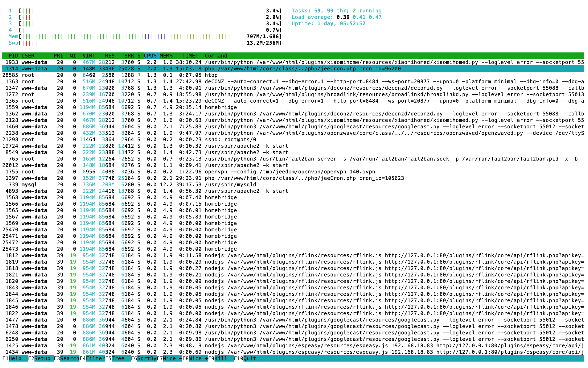Click the Mem usage bar
Screen dimensions: 588x368
pos(145,37)
